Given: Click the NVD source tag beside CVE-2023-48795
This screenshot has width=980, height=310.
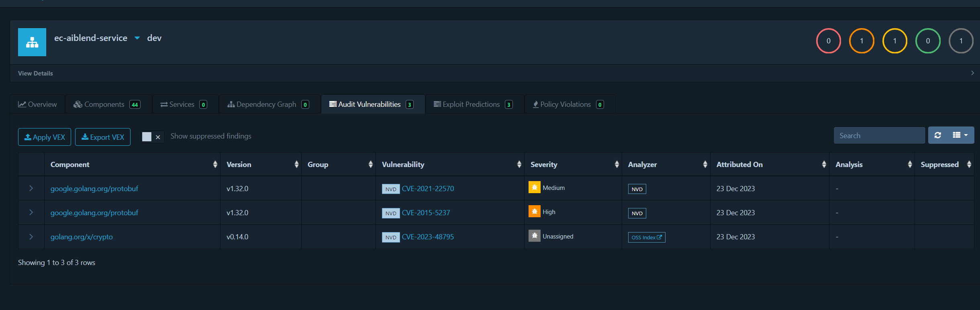Looking at the screenshot, I should [391, 237].
